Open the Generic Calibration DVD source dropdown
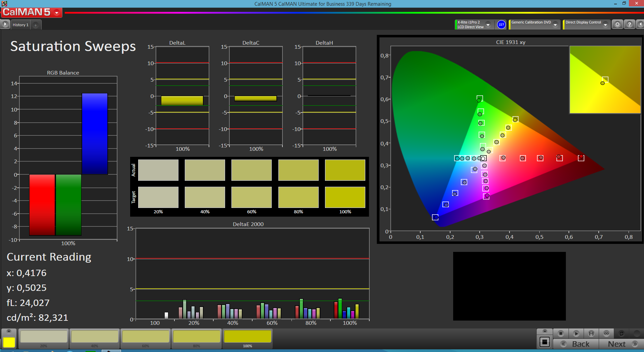644x352 pixels. (x=555, y=25)
